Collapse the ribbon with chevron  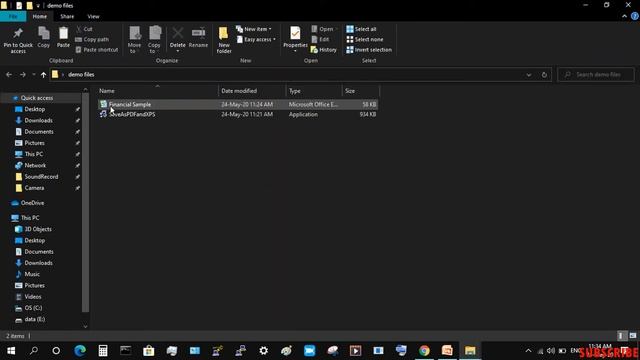[x=624, y=16]
